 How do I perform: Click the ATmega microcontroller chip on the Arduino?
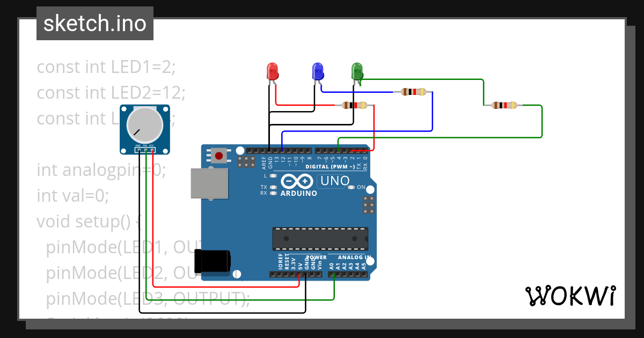point(320,238)
